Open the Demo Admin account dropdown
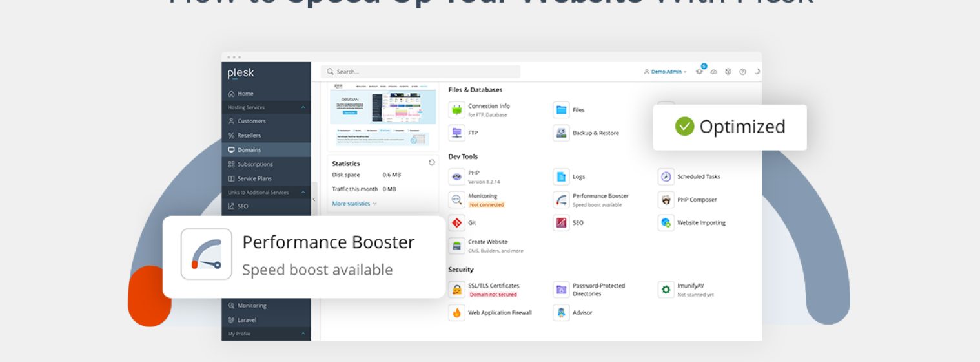Viewport: 980px width, 362px height. [x=665, y=72]
